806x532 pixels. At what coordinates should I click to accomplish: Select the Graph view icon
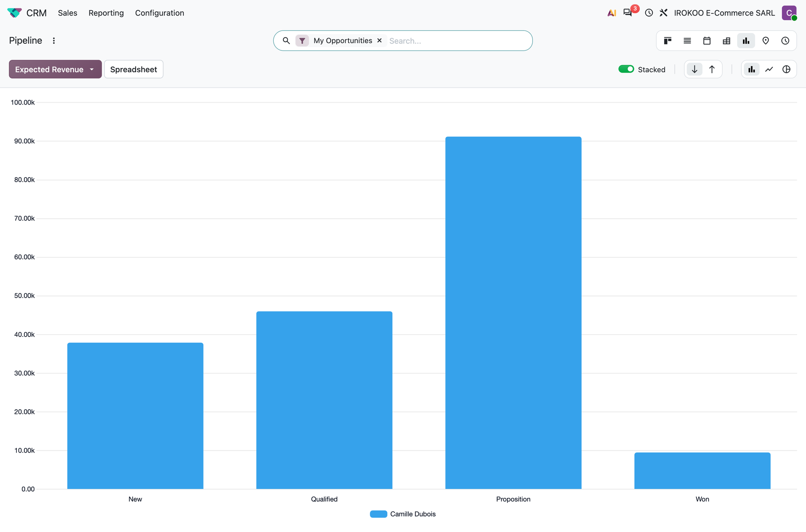pos(746,41)
